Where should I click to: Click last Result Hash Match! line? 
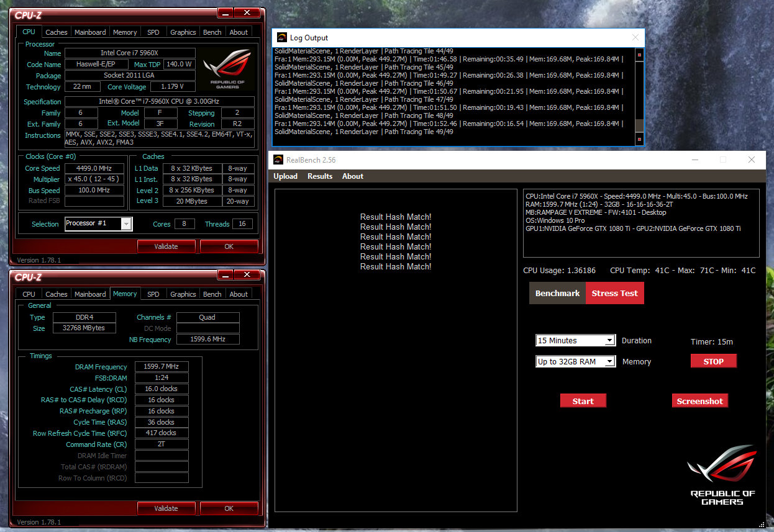click(396, 266)
